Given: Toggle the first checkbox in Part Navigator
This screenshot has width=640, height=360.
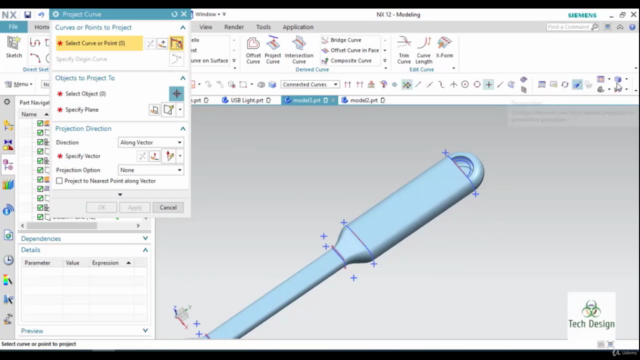Looking at the screenshot, I should [40, 123].
